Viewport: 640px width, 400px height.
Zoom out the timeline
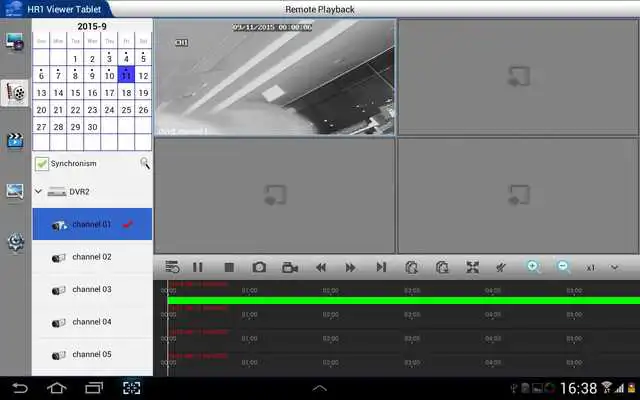pyautogui.click(x=563, y=267)
